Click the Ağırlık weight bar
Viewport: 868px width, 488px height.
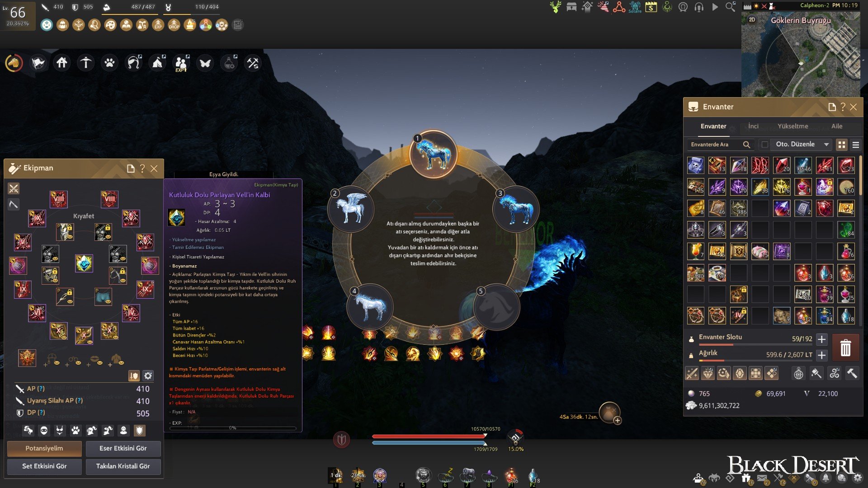pyautogui.click(x=755, y=361)
